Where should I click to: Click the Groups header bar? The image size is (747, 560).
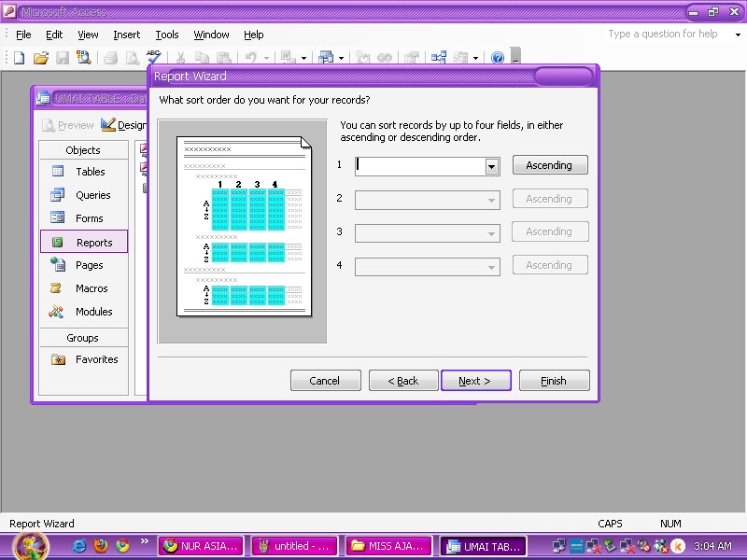pyautogui.click(x=83, y=338)
